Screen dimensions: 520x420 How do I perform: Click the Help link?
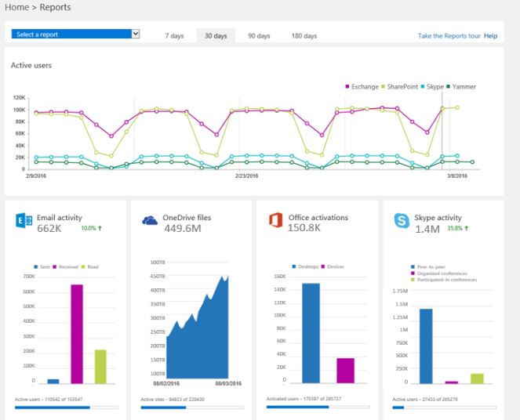(x=491, y=36)
